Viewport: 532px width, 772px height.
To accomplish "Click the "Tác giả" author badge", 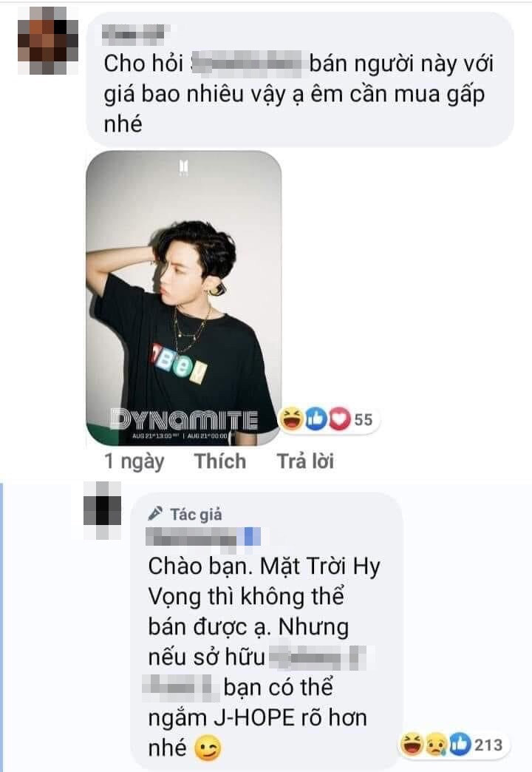I will tap(196, 515).
